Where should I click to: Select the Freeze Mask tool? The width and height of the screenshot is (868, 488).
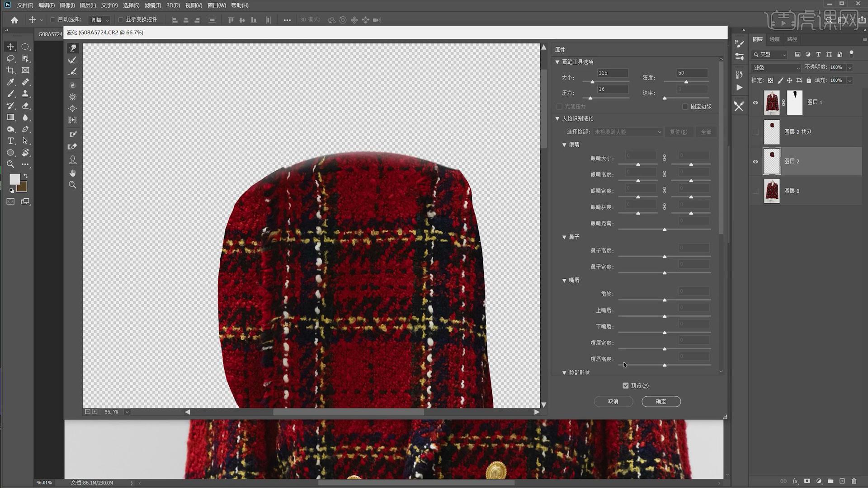(73, 134)
